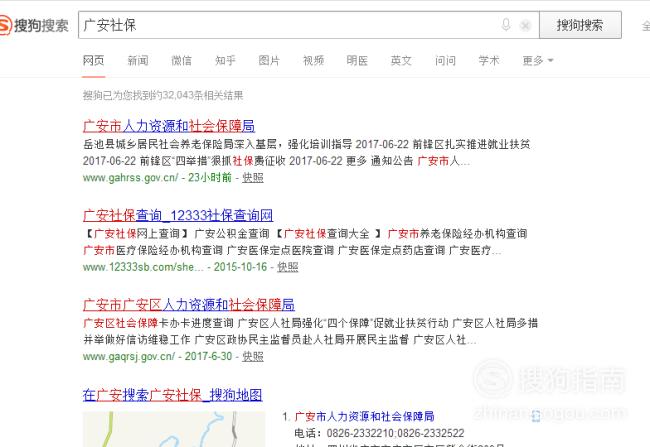
Task: Open the 广安市广安区人力资源和社会保障局 result
Action: pyautogui.click(x=189, y=305)
